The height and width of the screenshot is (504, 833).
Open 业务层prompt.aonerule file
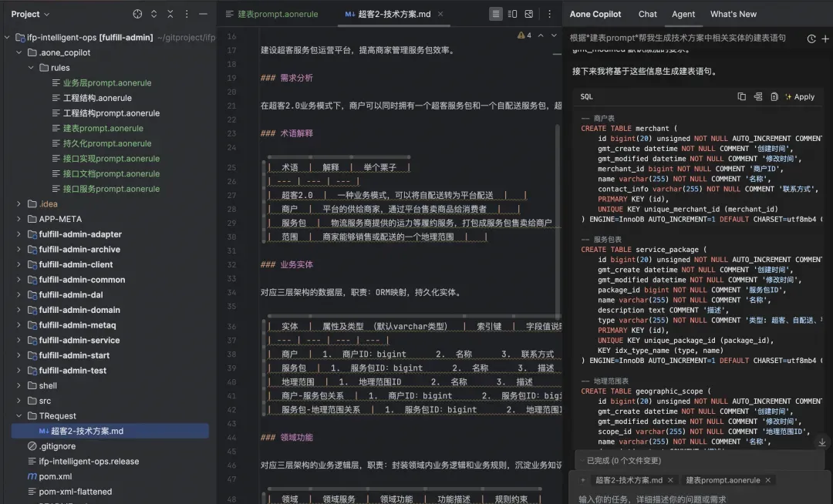click(x=106, y=82)
